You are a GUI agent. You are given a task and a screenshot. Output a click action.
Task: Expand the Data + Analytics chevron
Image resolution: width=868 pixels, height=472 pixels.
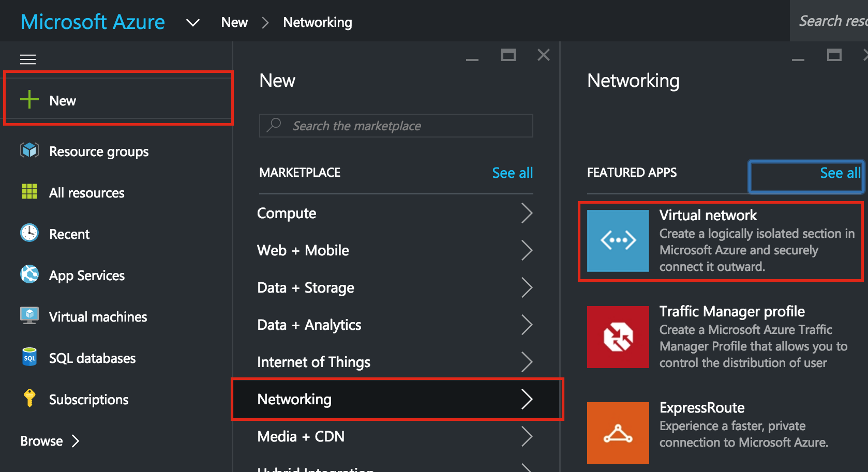527,325
